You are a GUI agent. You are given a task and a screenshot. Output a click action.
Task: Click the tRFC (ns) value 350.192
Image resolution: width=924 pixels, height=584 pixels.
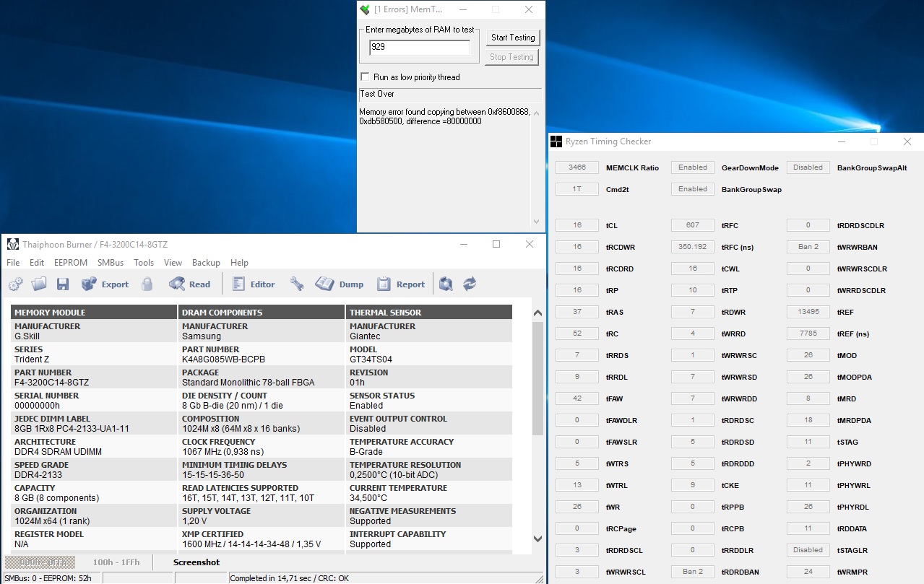pyautogui.click(x=692, y=247)
